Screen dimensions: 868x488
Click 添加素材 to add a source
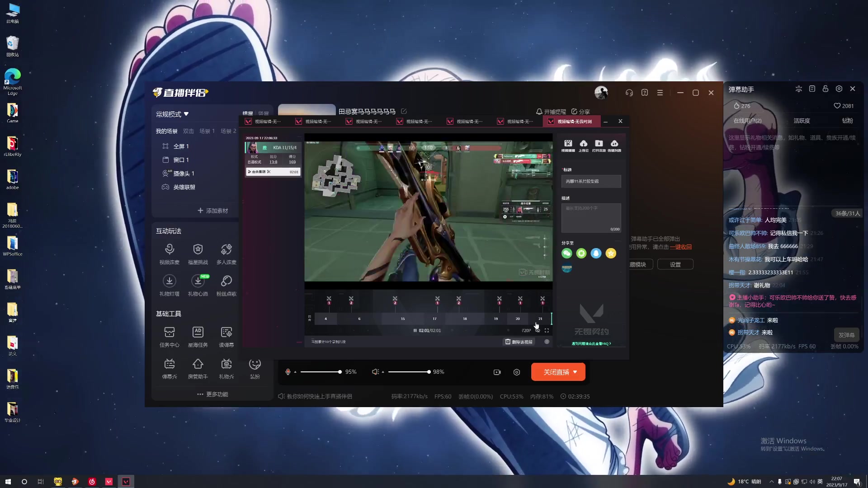coord(212,211)
